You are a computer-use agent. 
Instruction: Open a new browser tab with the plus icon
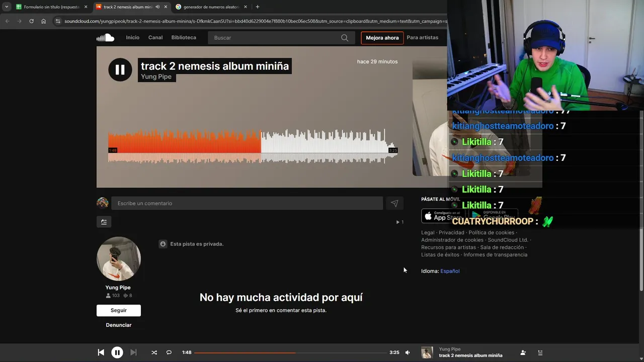click(258, 7)
